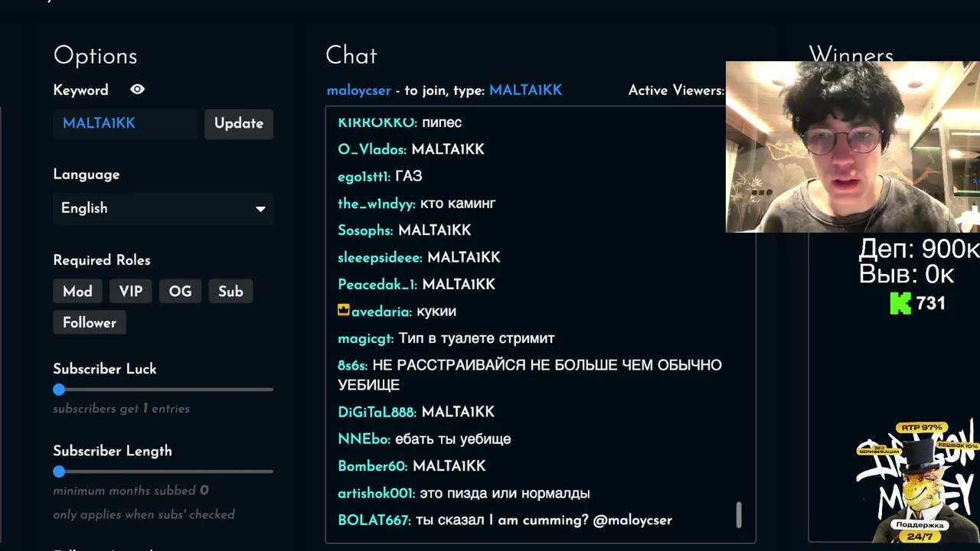
Task: Enable the Sub required role
Action: point(230,292)
